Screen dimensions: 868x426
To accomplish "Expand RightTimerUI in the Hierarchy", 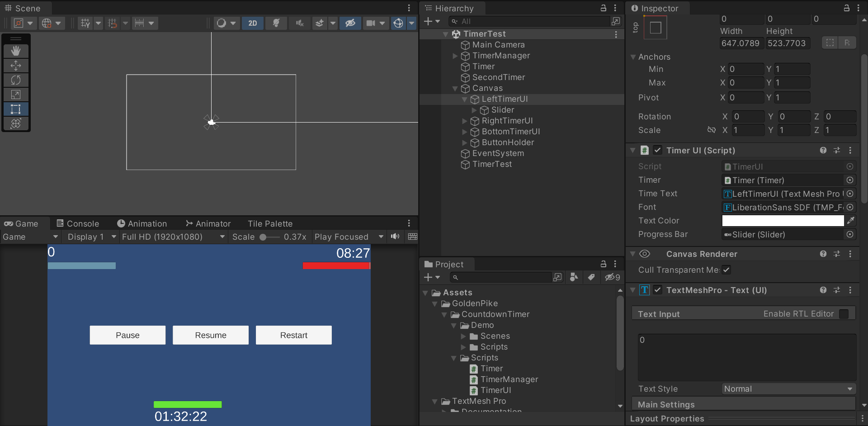I will click(465, 121).
